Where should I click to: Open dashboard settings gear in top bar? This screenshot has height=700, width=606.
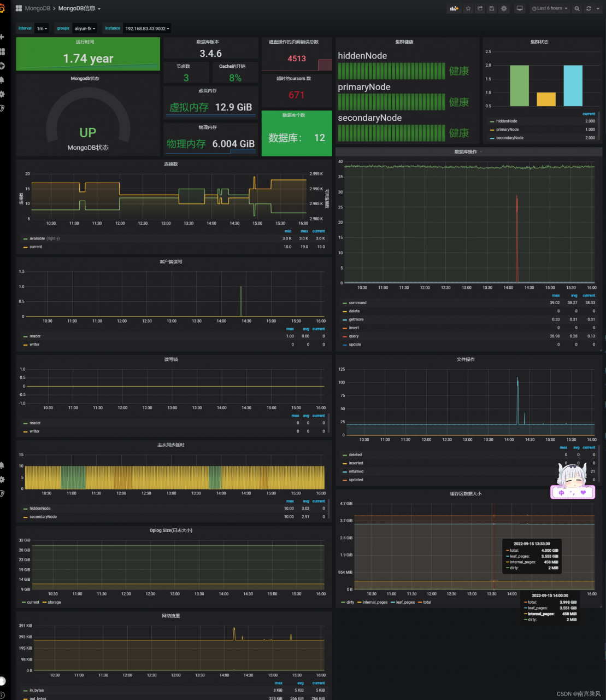click(504, 9)
